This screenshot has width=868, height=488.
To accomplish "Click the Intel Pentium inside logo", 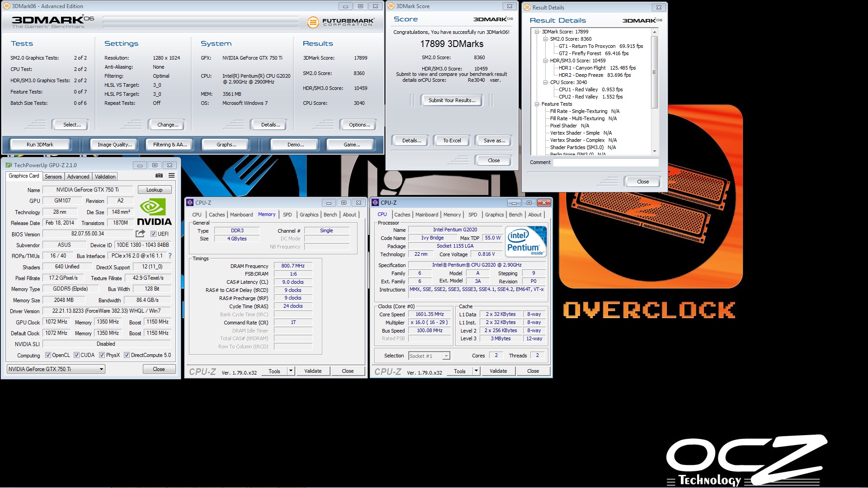I will coord(526,242).
